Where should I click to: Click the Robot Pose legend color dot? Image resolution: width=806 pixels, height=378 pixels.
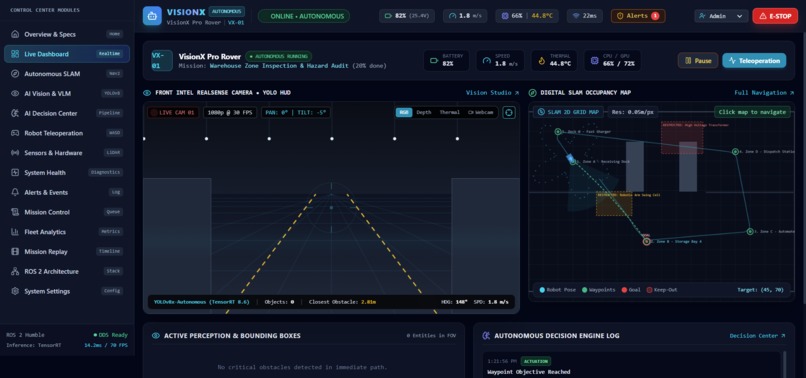coord(542,290)
